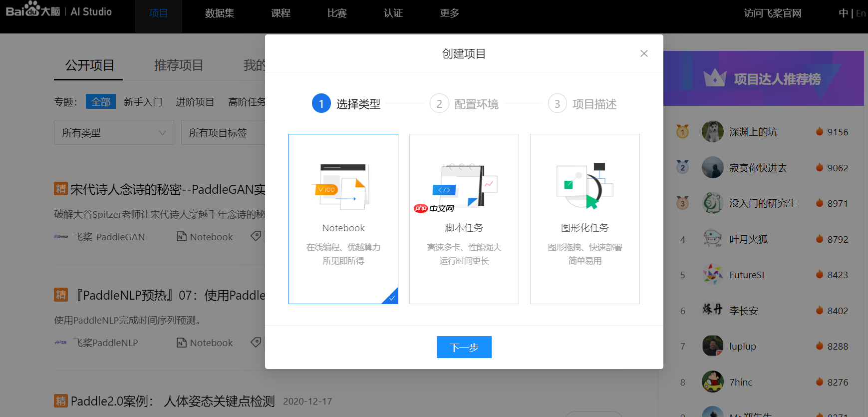Switch to the 推荐项目 tab

[179, 65]
